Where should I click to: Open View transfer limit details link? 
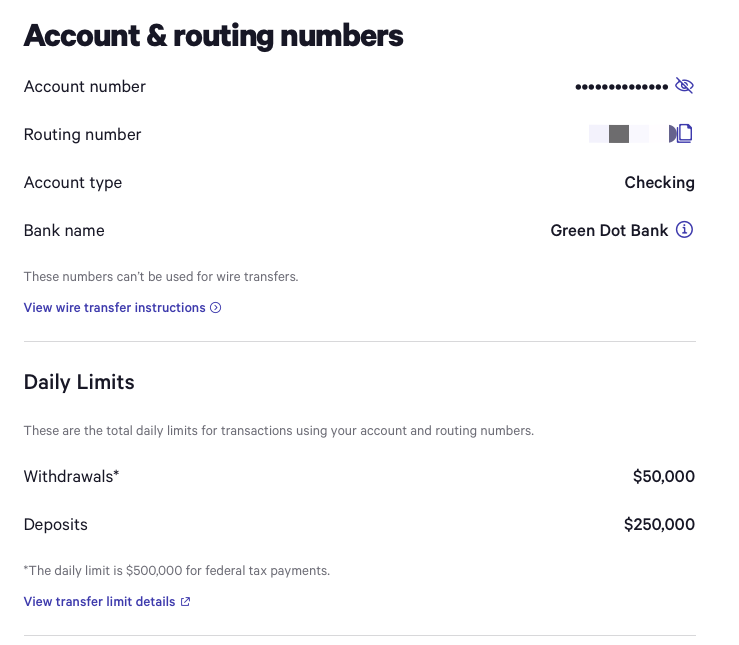99,602
